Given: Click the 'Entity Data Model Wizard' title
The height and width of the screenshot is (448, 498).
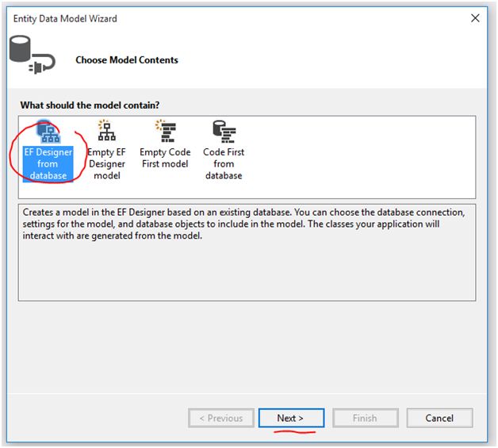Looking at the screenshot, I should [x=65, y=19].
